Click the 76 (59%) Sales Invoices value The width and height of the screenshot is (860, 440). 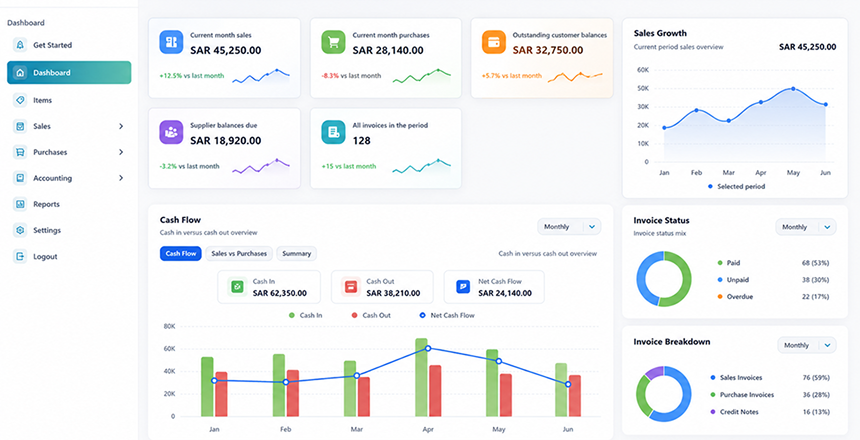pos(815,377)
